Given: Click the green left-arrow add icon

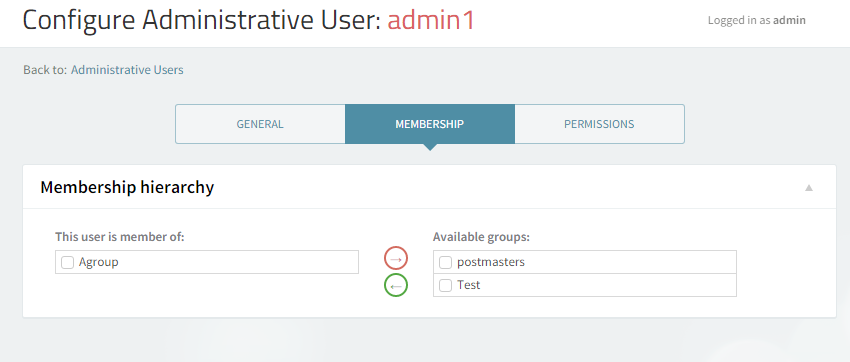Looking at the screenshot, I should (396, 285).
